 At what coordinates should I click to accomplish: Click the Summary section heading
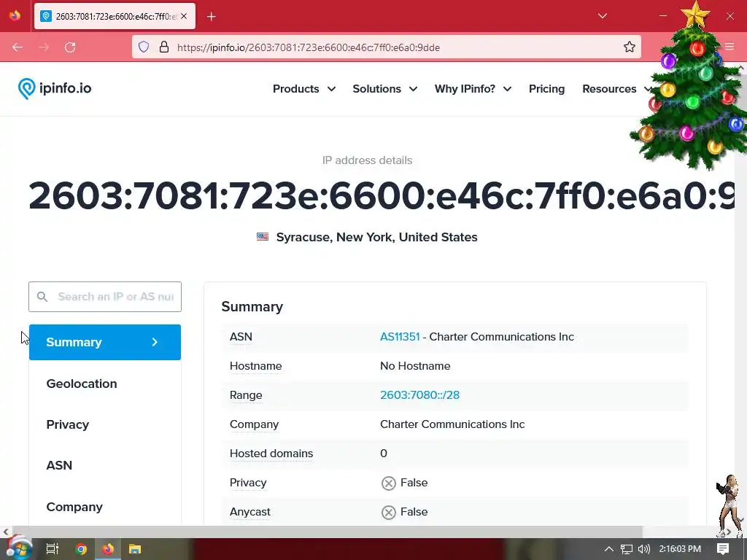pos(252,307)
